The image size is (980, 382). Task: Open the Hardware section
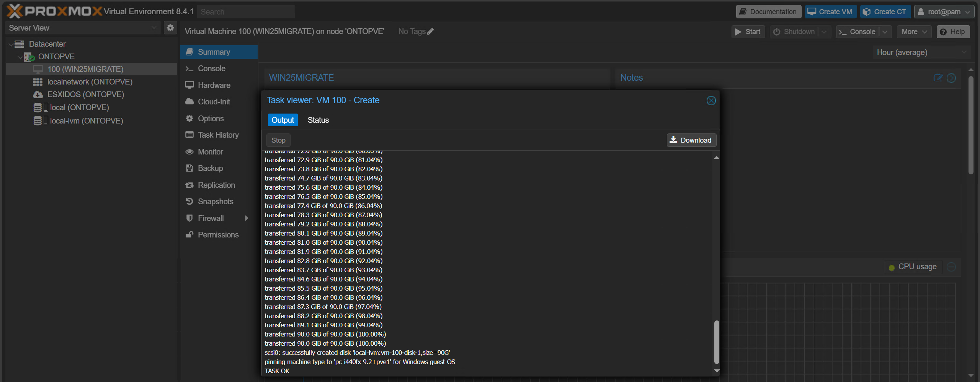pyautogui.click(x=219, y=85)
